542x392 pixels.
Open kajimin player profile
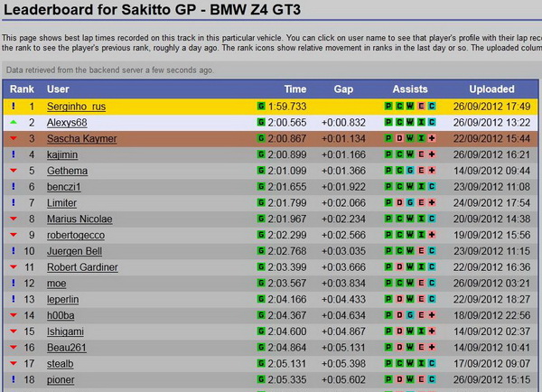tap(62, 154)
